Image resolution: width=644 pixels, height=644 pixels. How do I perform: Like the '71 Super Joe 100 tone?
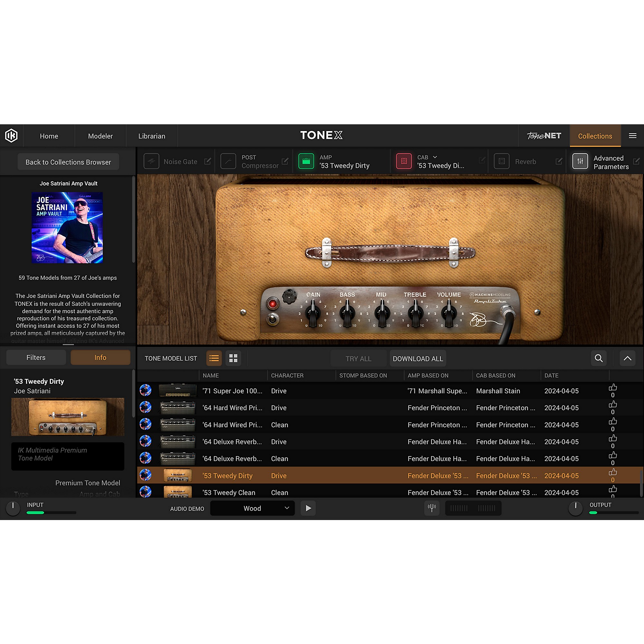click(x=613, y=387)
